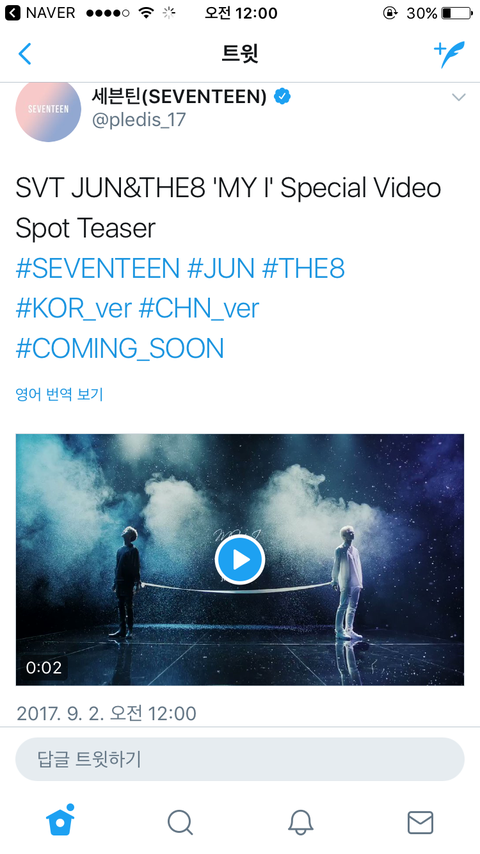Return to NAVER app from status bar
This screenshot has width=480, height=854.
[x=40, y=13]
